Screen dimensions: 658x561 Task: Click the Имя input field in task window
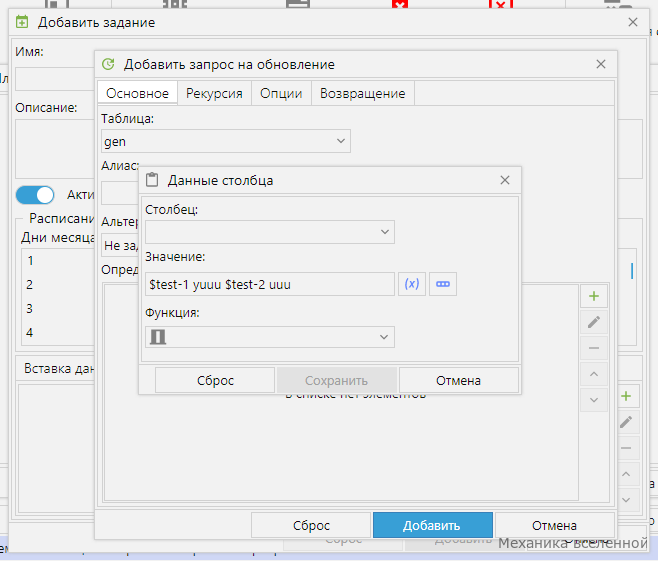(x=55, y=79)
